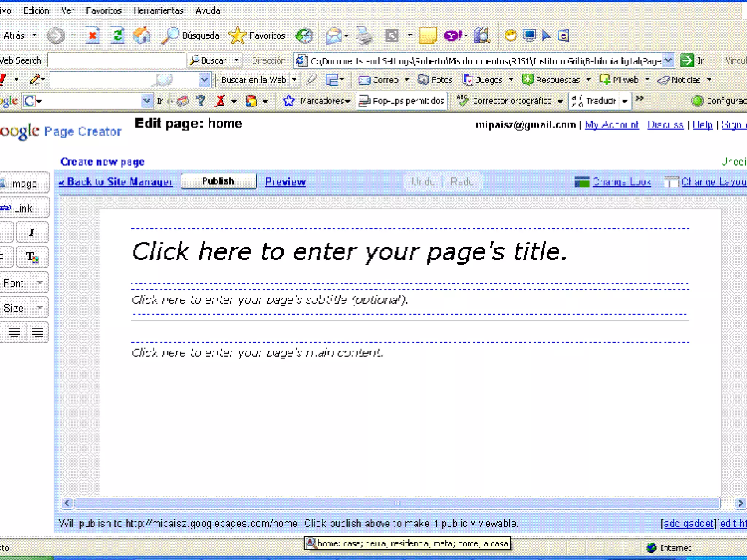Toggle Pop-ups permitidos blocker
Image resolution: width=747 pixels, height=560 pixels.
click(402, 101)
